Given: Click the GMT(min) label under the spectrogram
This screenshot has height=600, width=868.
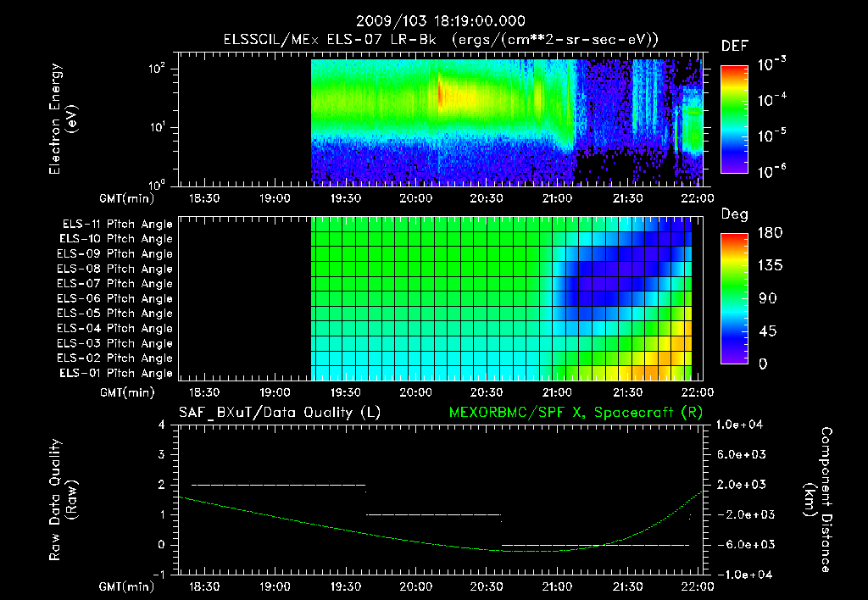Looking at the screenshot, I should 127,198.
